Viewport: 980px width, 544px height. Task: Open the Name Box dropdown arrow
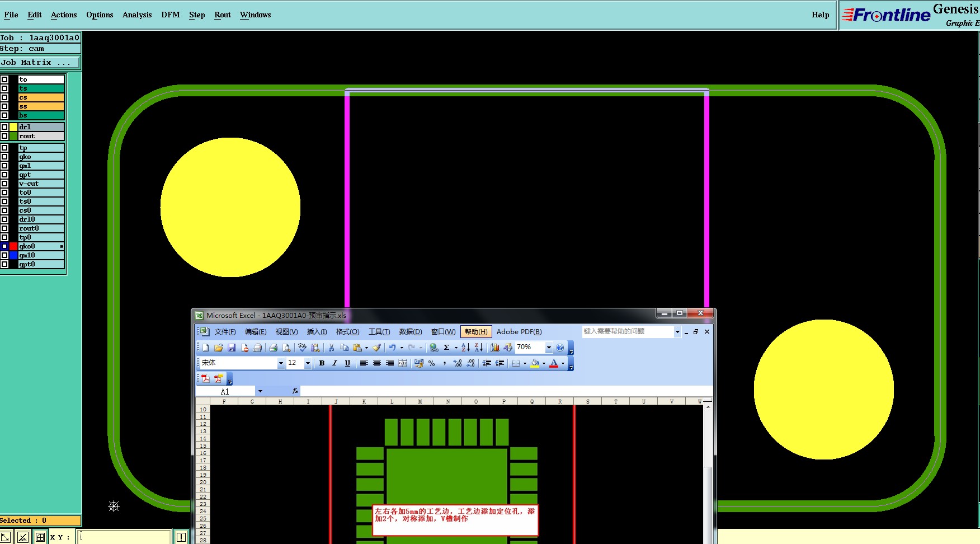pos(260,391)
